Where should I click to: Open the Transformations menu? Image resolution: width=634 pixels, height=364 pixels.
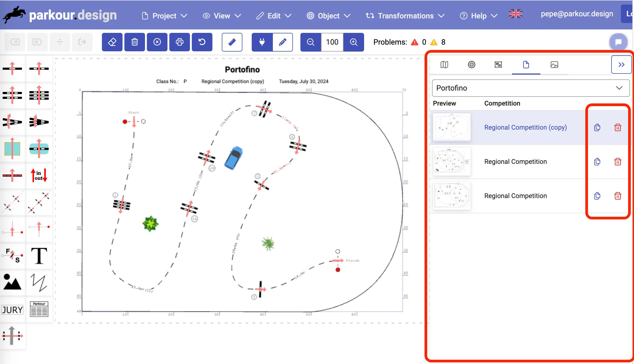tap(405, 16)
